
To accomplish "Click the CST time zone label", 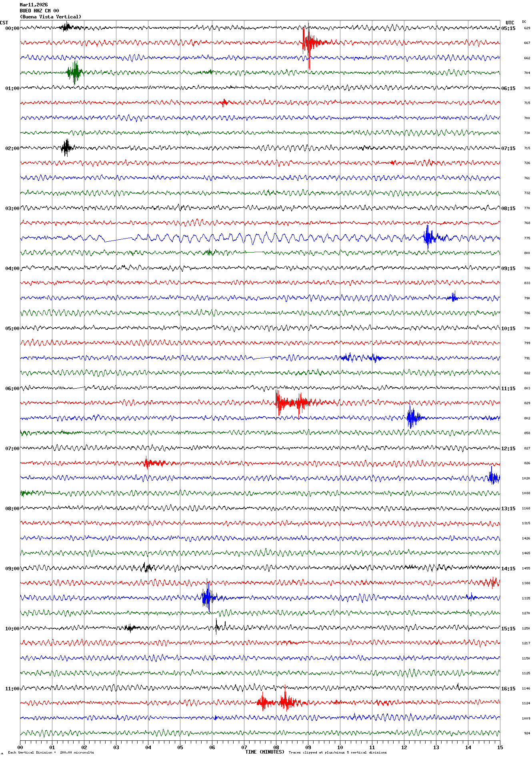I will click(x=4, y=23).
